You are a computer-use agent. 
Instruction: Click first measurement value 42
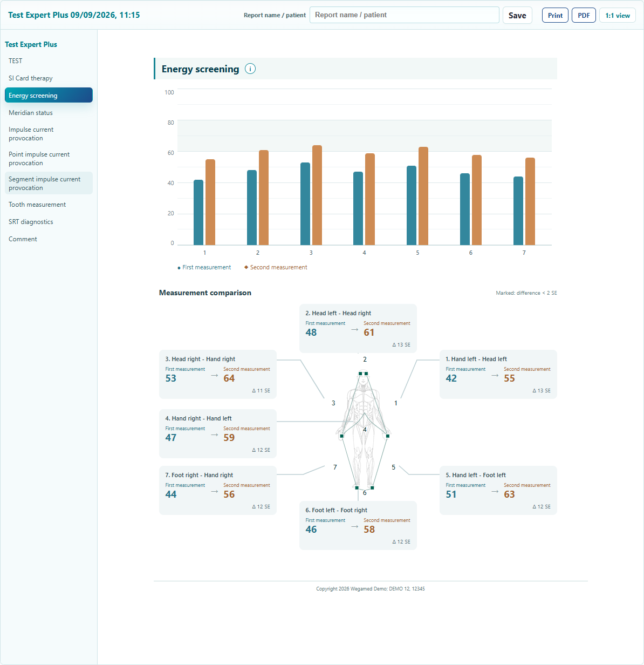[x=451, y=378]
